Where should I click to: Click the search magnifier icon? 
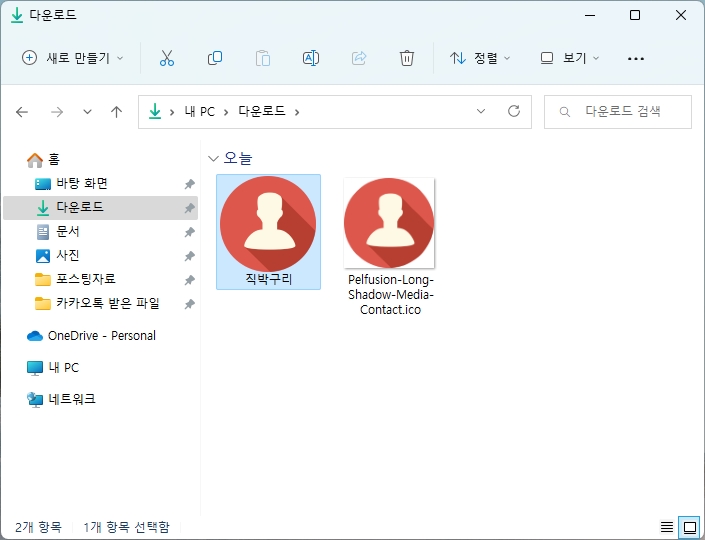point(565,112)
